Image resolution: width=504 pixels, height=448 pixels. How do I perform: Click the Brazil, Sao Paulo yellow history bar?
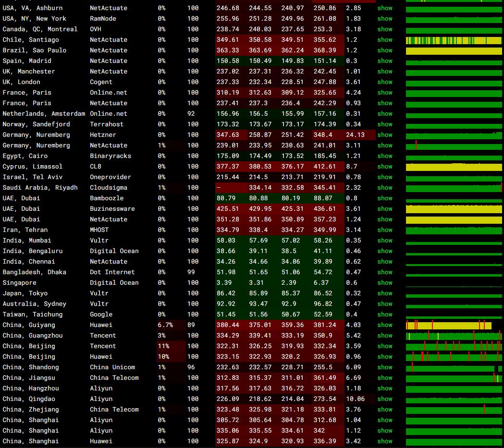tap(454, 51)
